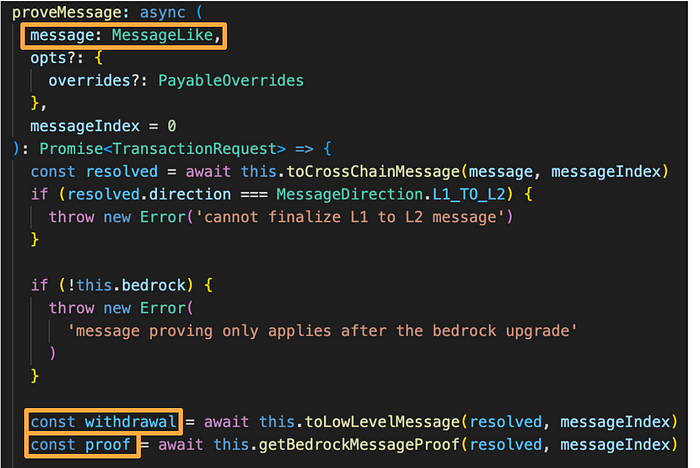Click the 'message proving only applies' error string
The height and width of the screenshot is (468, 700).
[322, 331]
